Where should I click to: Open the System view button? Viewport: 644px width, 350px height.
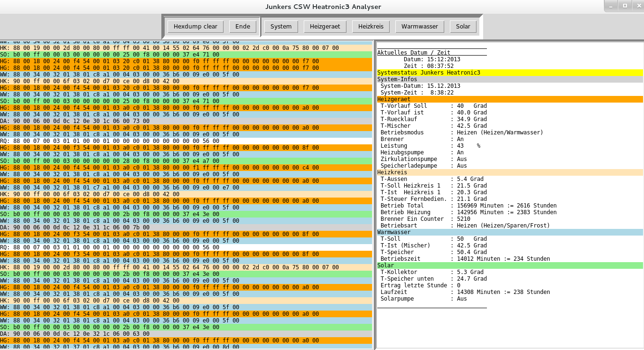pos(281,26)
